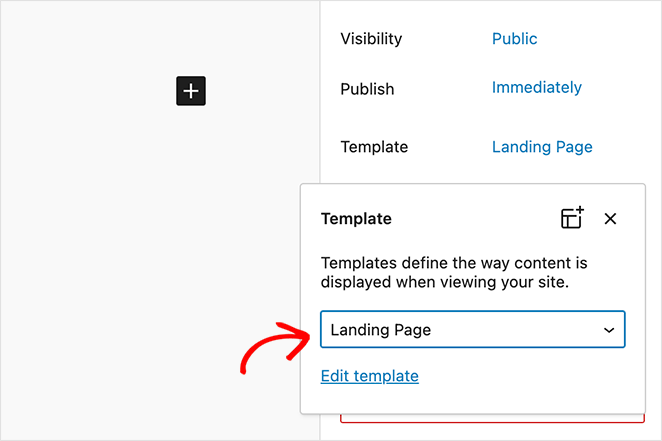This screenshot has height=441, width=662.
Task: Click the canvas area left of plus button
Action: pos(90,91)
